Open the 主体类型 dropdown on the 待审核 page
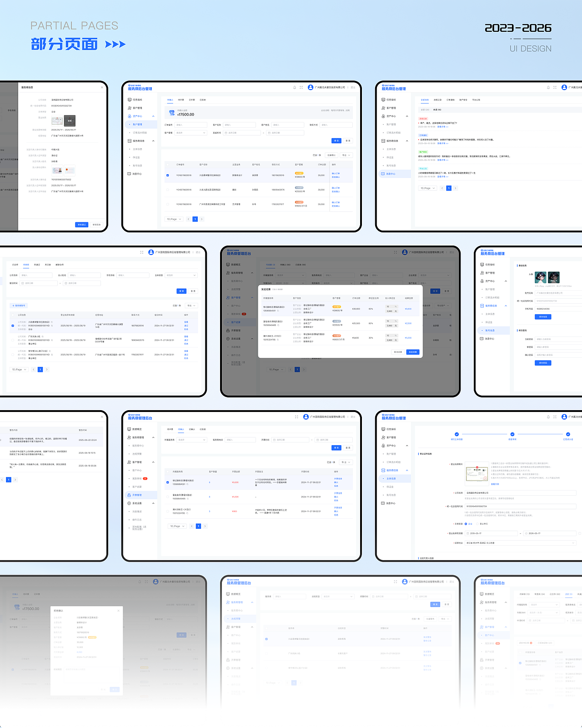Screen dimensions: 582x728 click(181, 275)
